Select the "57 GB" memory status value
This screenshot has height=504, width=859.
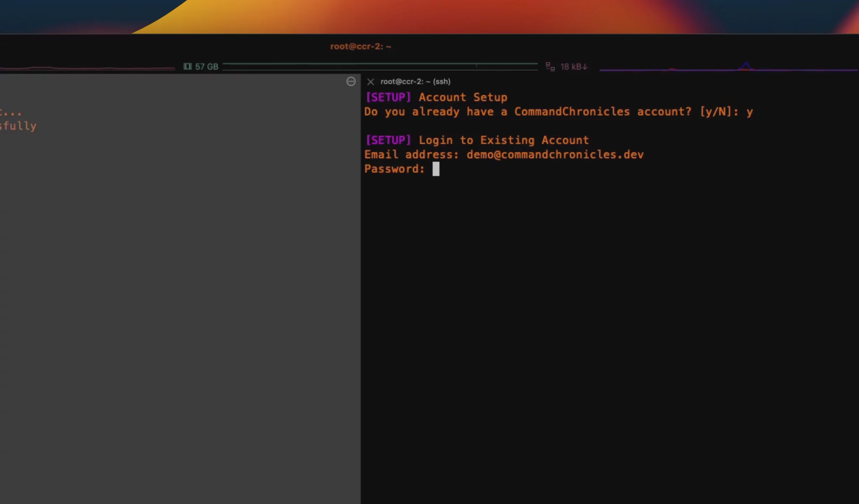click(207, 67)
